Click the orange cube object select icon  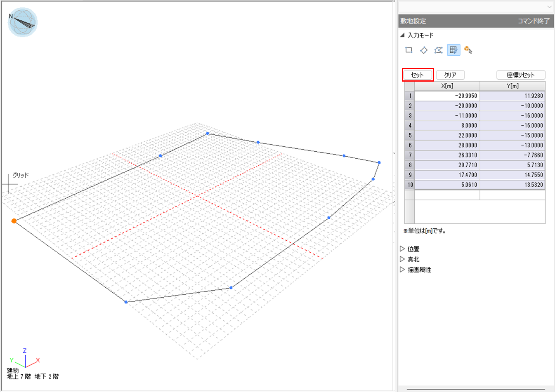coord(468,50)
